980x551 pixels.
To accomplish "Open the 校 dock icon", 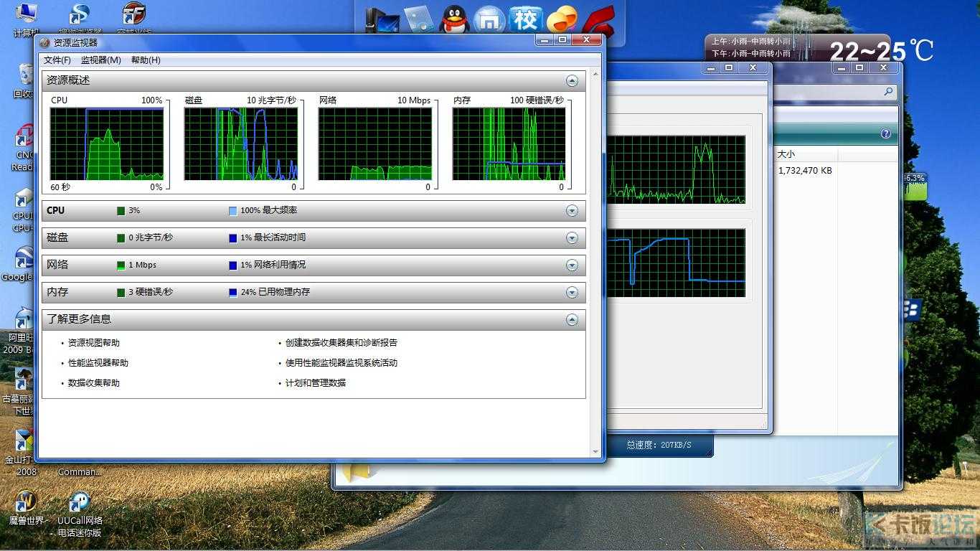I will [x=526, y=19].
